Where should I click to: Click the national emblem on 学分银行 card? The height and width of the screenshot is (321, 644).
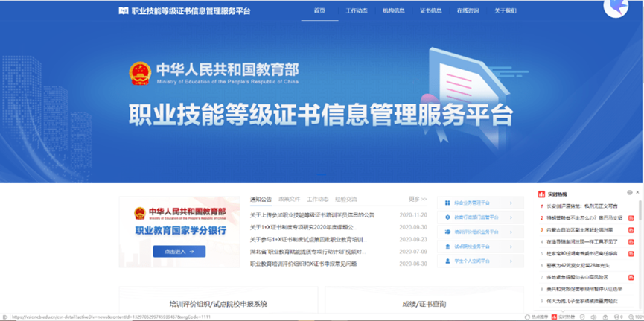[140, 213]
